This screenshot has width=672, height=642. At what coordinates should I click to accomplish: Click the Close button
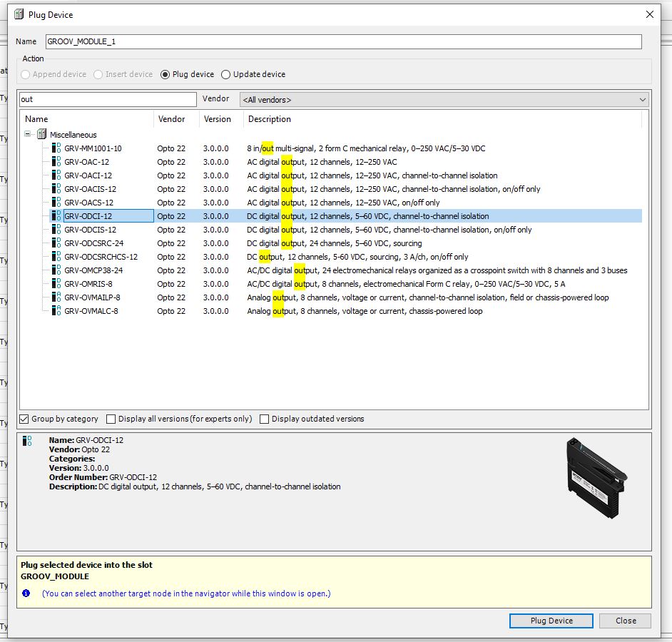[626, 621]
